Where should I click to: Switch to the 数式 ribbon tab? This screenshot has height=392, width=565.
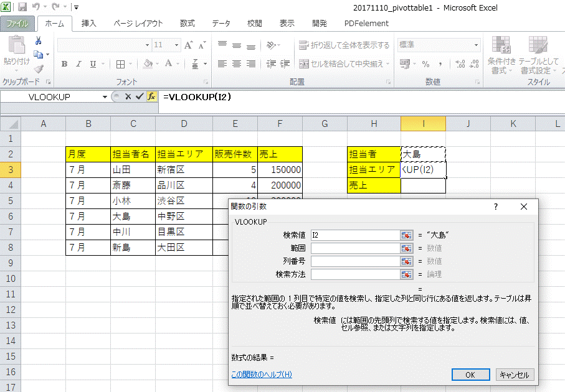click(187, 24)
